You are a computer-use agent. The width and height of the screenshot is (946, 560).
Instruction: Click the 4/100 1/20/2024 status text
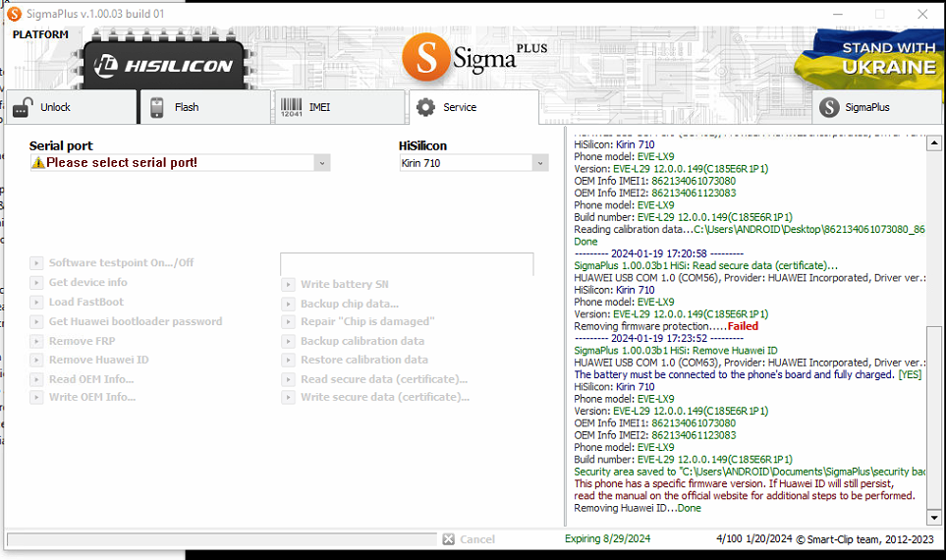(754, 539)
